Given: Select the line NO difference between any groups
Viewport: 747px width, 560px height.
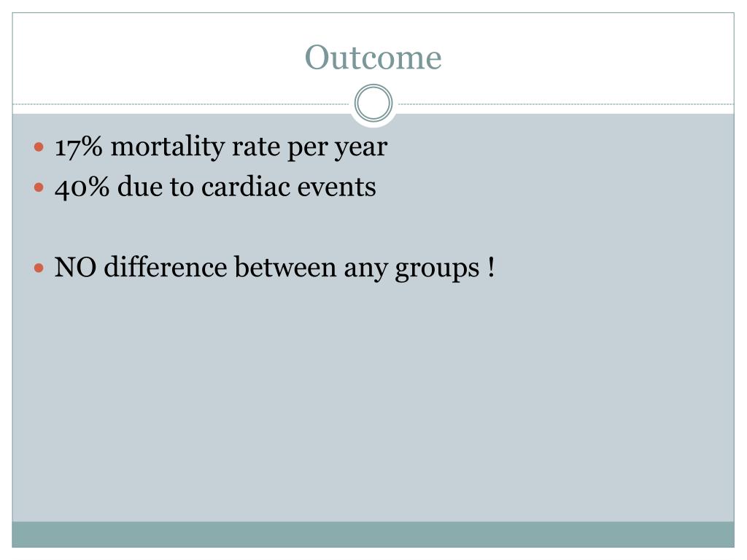Looking at the screenshot, I should (274, 268).
